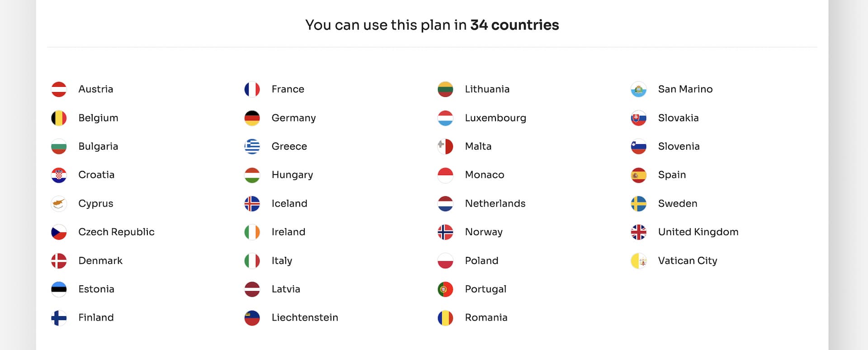This screenshot has width=868, height=350.
Task: Click the Czech Republic country name
Action: 116,232
